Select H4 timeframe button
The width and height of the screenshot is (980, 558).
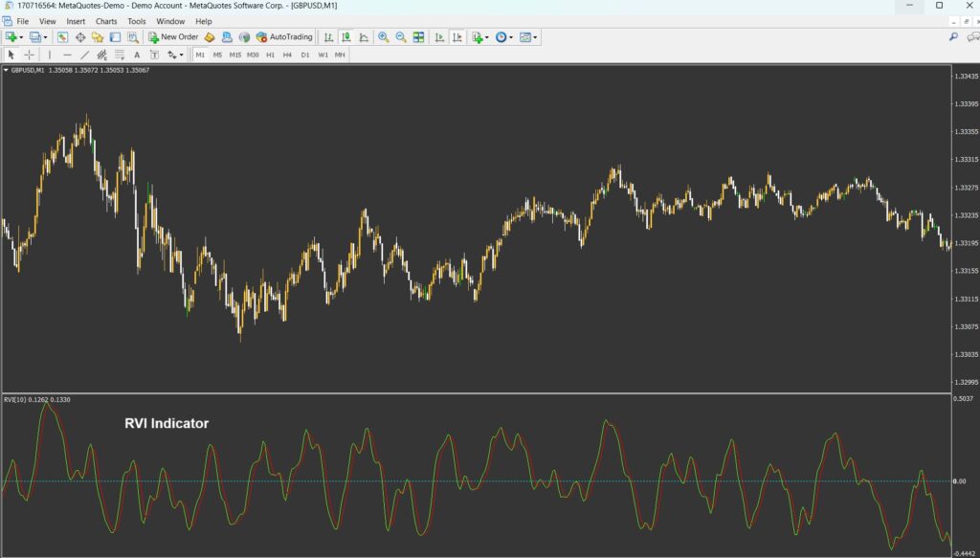(x=287, y=55)
